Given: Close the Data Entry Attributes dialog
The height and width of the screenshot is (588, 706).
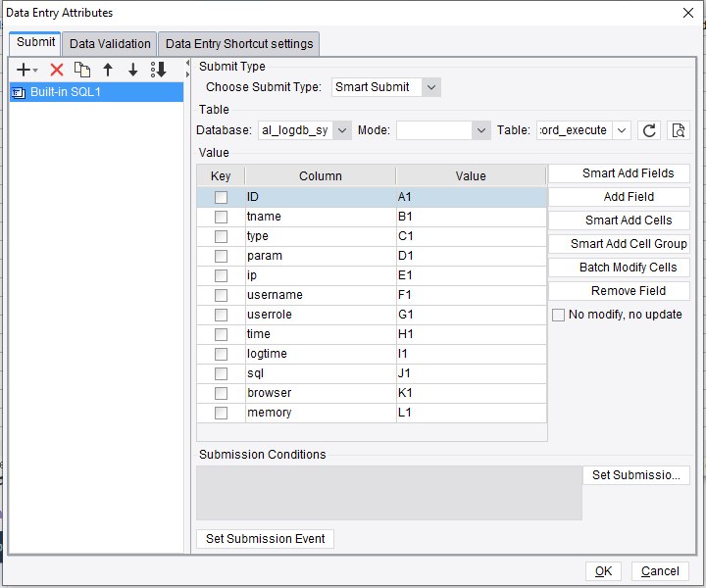Looking at the screenshot, I should (688, 13).
